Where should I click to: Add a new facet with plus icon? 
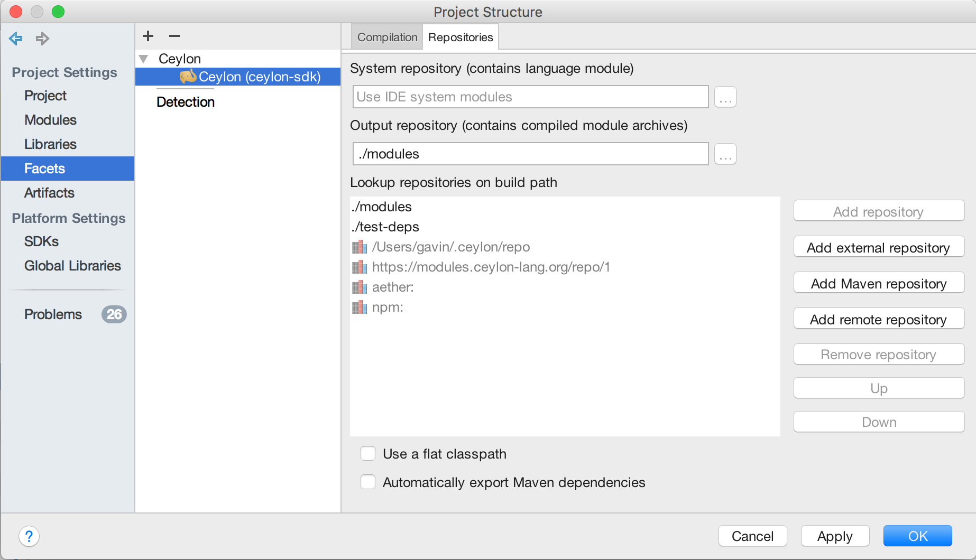click(x=148, y=36)
